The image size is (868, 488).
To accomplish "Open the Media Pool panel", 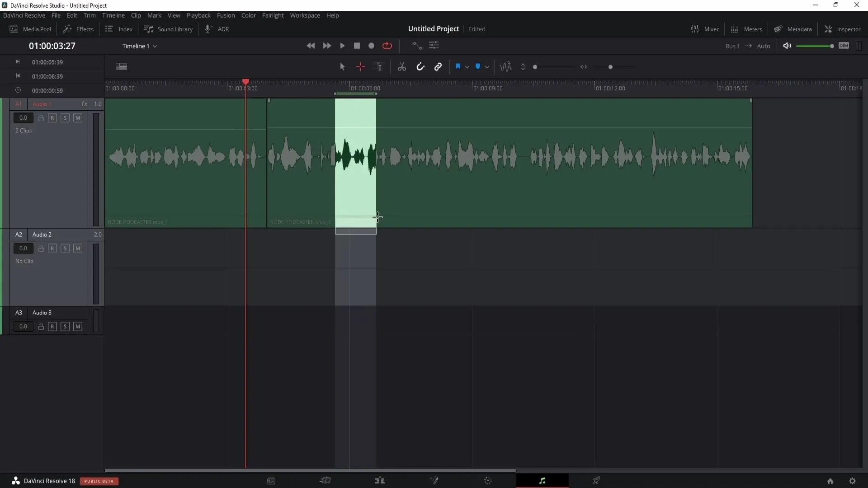I will pos(30,29).
